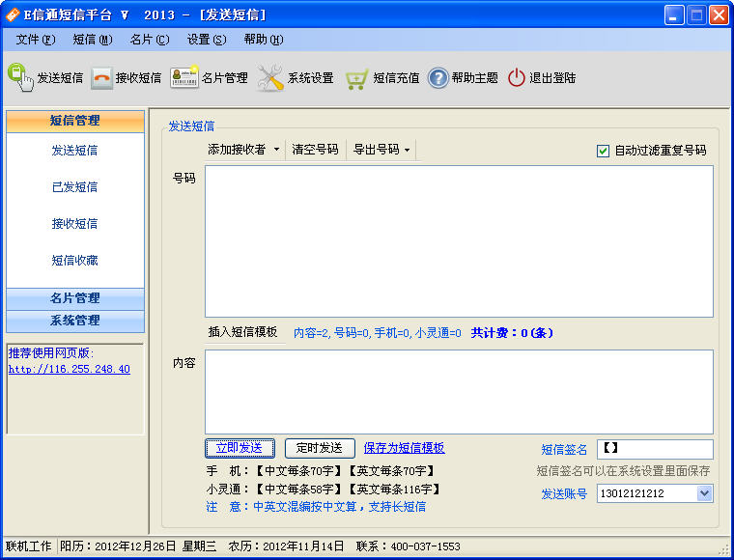This screenshot has height=560, width=734.
Task: Click the 内容=2, 号码=0 counter text
Action: click(x=378, y=333)
